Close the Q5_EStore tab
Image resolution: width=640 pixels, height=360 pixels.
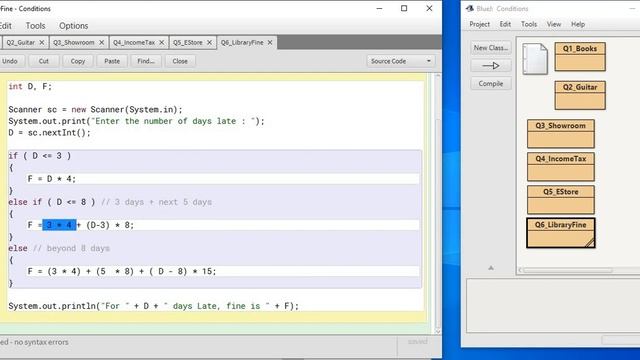[x=209, y=42]
